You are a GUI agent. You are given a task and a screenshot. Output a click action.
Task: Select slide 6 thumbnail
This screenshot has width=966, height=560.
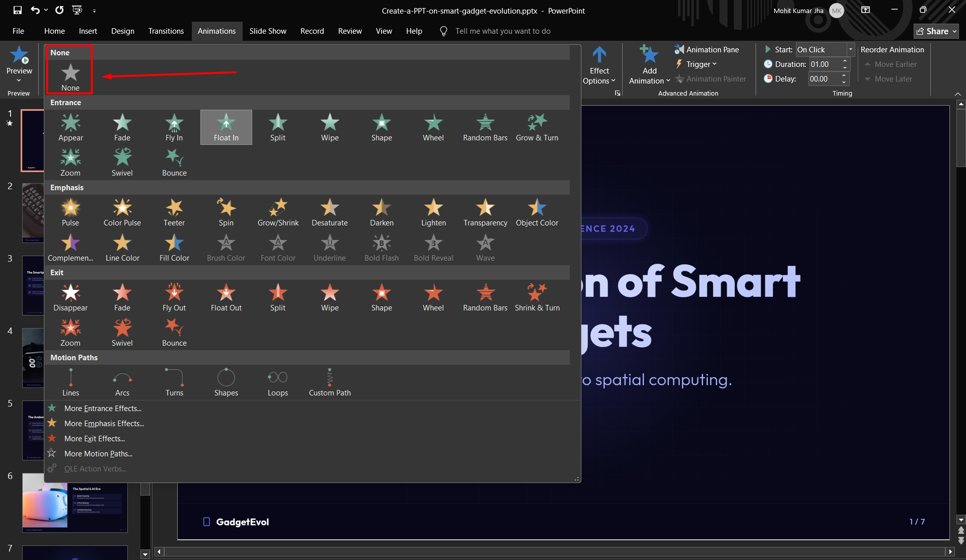coord(75,503)
